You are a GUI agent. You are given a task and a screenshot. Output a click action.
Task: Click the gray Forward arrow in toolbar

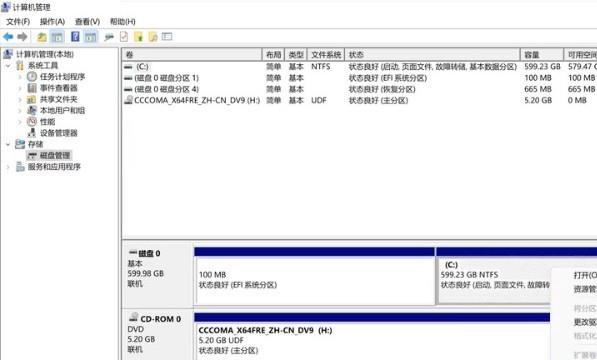pyautogui.click(x=22, y=37)
